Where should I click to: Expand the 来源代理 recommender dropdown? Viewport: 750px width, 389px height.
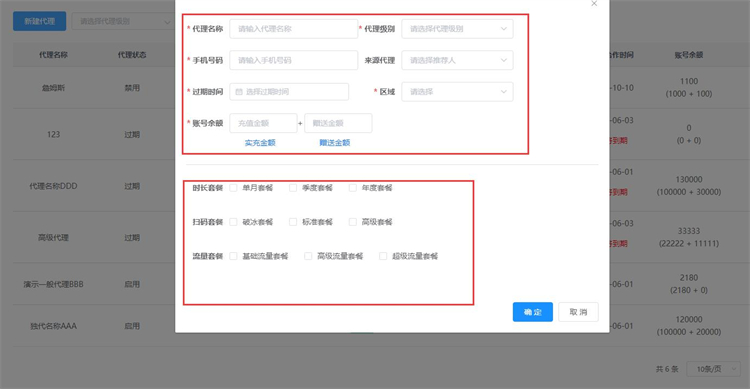[x=457, y=60]
